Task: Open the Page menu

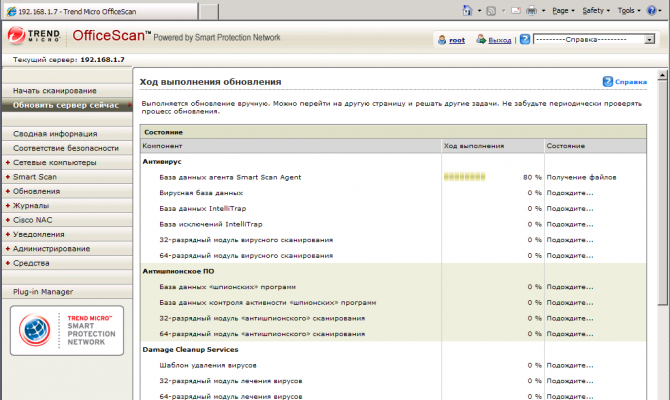Action: [x=563, y=11]
